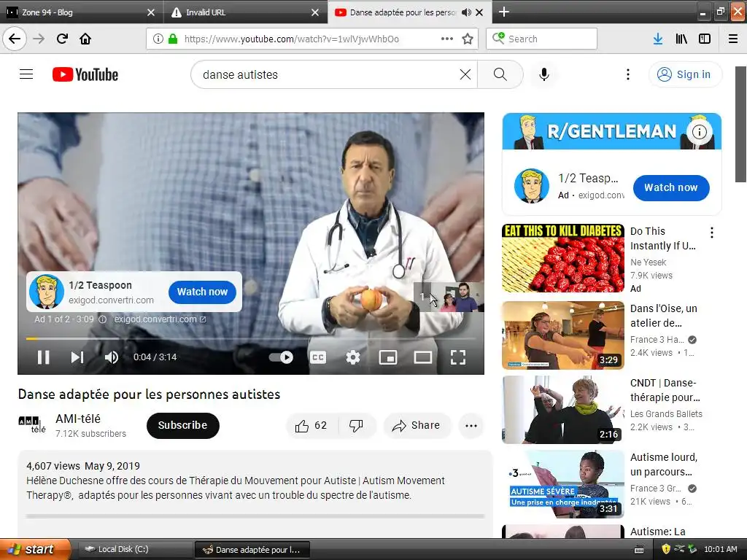Click security shield tray icon

click(x=666, y=549)
